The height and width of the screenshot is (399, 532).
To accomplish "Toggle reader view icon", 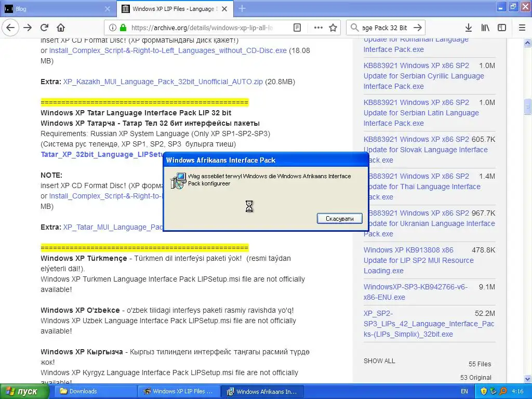I will (x=297, y=28).
